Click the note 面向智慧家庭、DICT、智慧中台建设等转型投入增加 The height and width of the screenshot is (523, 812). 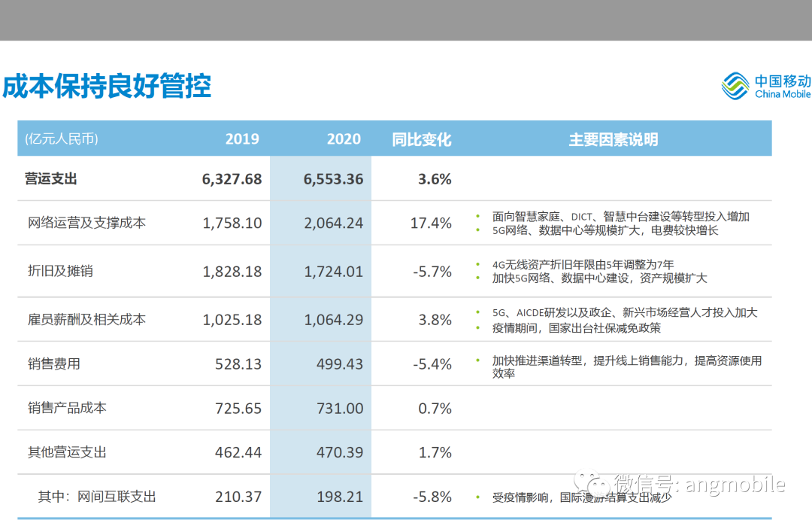point(621,217)
